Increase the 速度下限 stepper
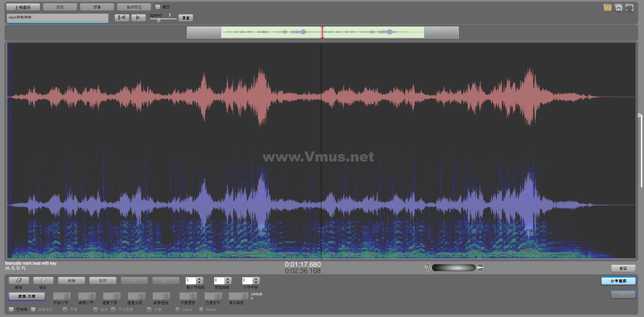Screen dimensions: 644x317 click(x=117, y=294)
